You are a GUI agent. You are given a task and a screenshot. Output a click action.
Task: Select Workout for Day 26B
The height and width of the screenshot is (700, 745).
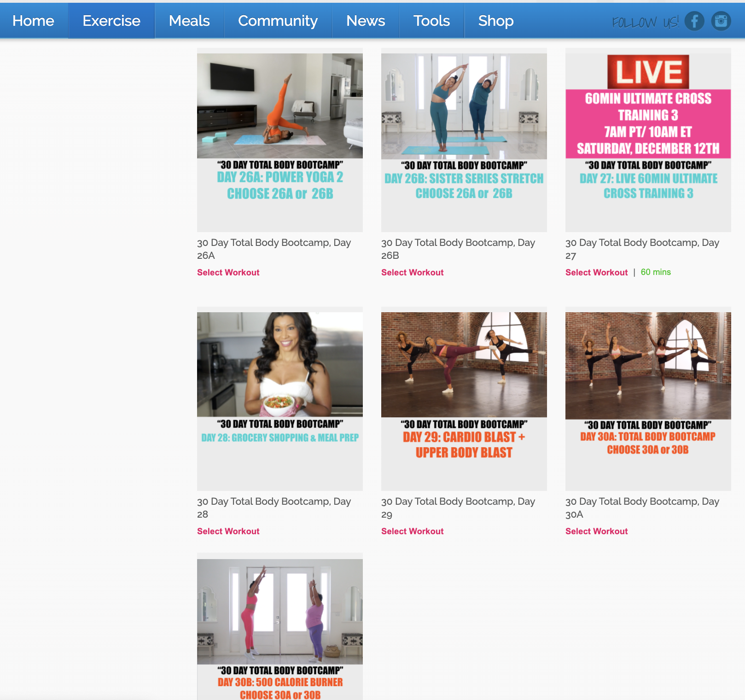(x=412, y=272)
